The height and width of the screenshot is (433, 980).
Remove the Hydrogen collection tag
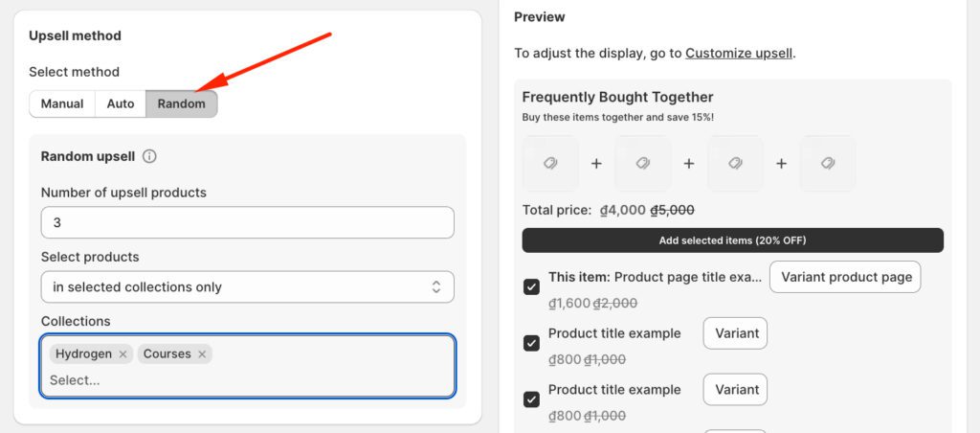point(122,354)
